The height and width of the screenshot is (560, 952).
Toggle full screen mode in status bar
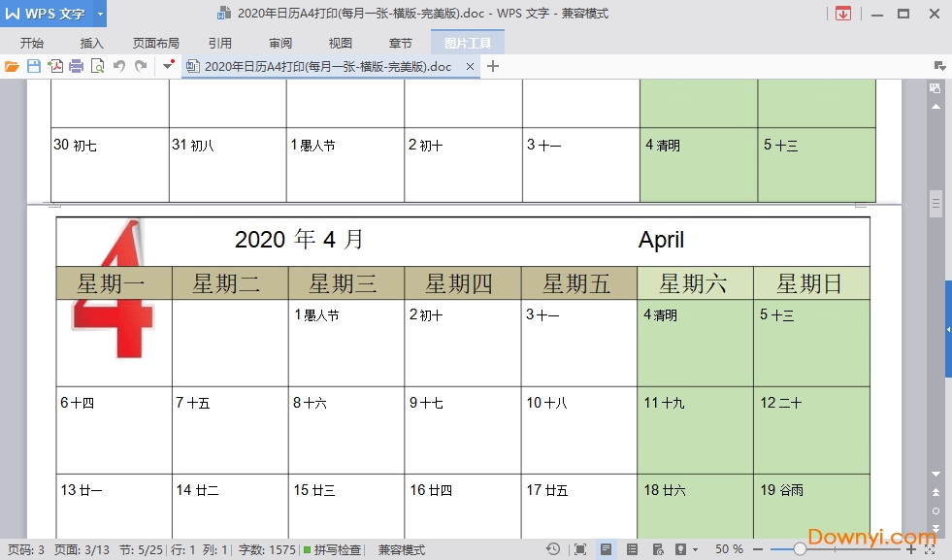[577, 549]
